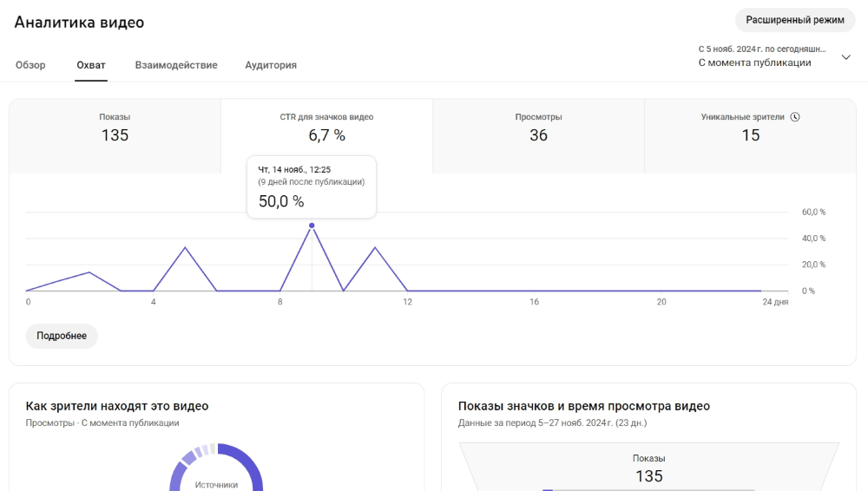The width and height of the screenshot is (868, 491).
Task: Click the Как зрители находят это видео heading
Action: 117,406
